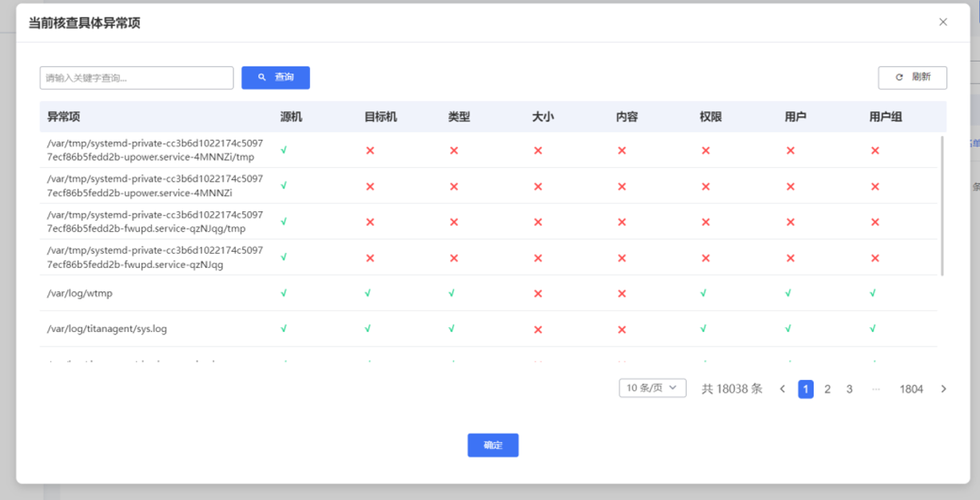Click the red cross under 大小 for /var/log/wtmp
980x500 pixels.
538,294
